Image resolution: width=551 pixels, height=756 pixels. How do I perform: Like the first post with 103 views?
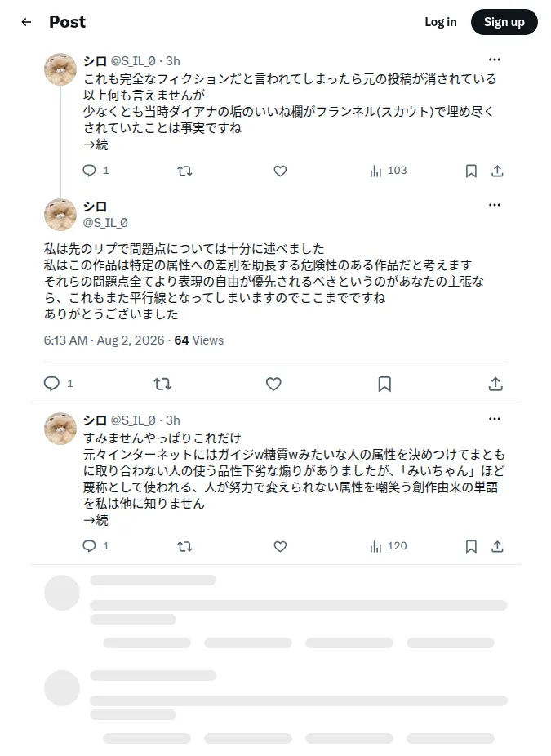pyautogui.click(x=280, y=171)
